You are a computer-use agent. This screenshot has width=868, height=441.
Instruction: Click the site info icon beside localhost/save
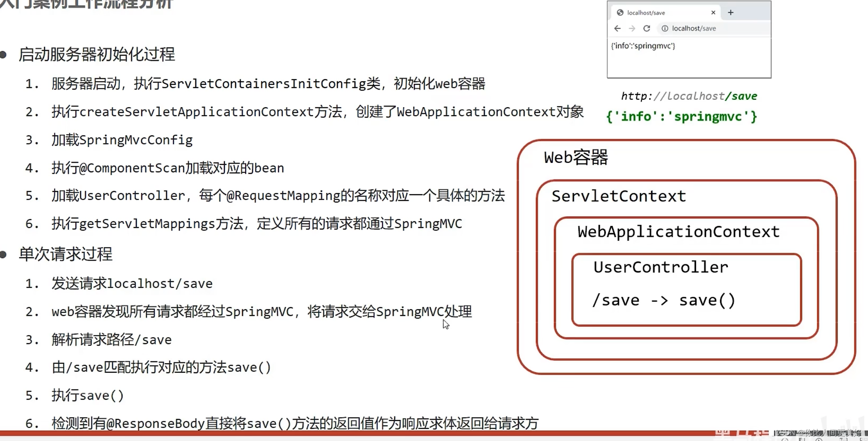tap(665, 28)
